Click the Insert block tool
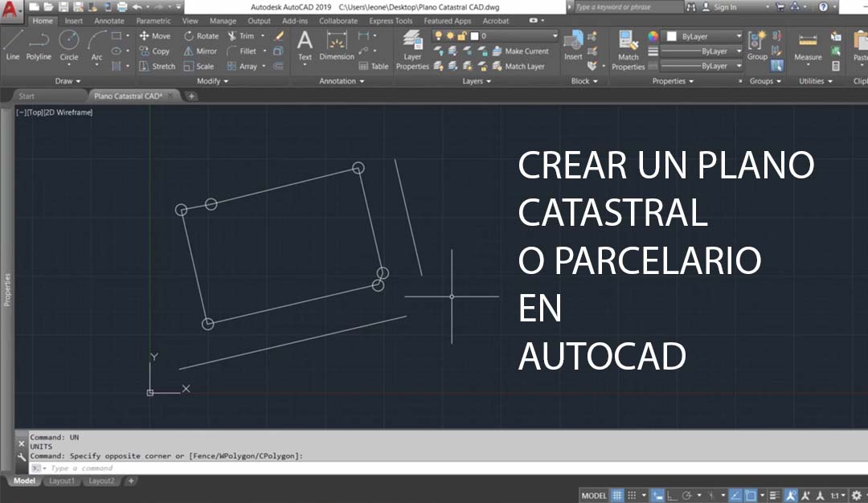Viewport: 868px width, 503px height. (x=573, y=45)
